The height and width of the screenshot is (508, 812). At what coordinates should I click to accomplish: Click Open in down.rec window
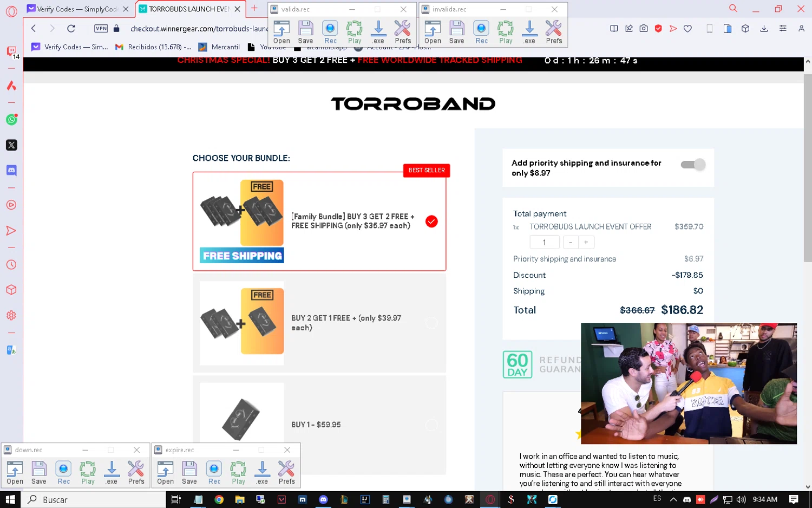tap(15, 473)
